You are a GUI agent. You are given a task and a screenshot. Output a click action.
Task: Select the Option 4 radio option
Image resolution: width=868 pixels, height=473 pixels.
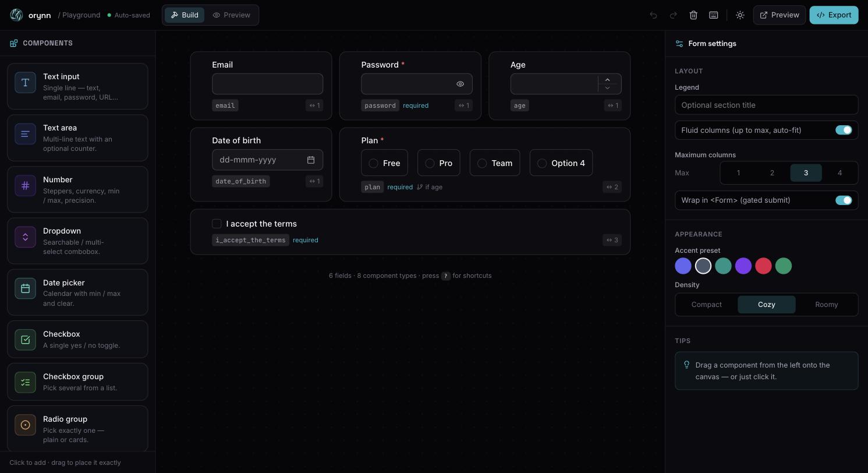coord(561,163)
